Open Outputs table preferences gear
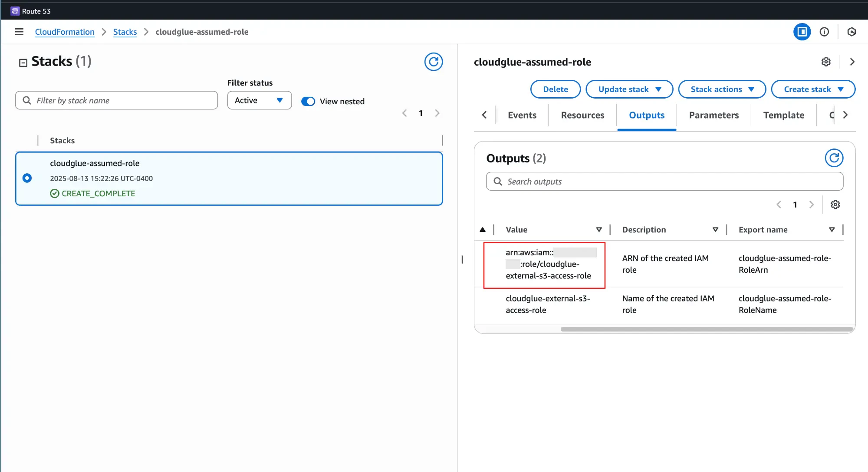Screen dimensions: 868x472 click(x=835, y=205)
